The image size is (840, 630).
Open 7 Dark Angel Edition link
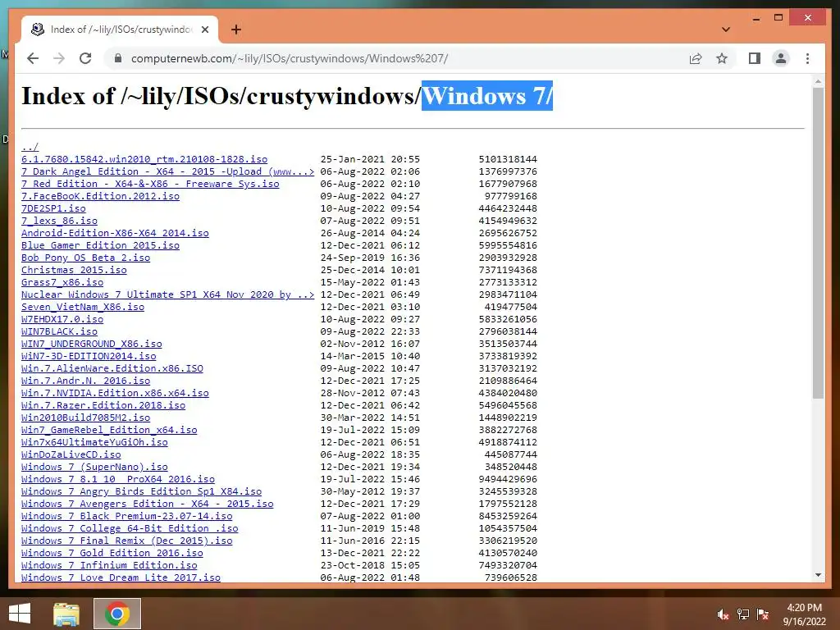pos(167,171)
